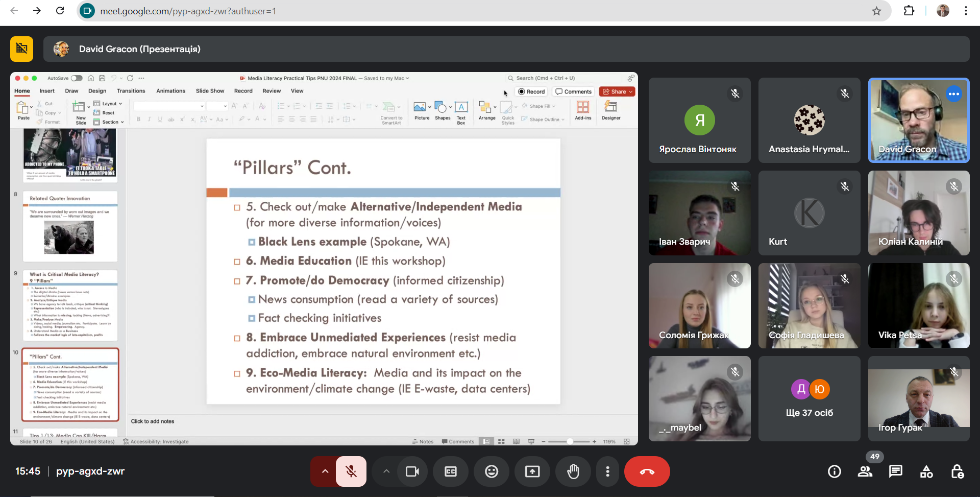Open the meeting details info icon
This screenshot has width=980, height=497.
coord(835,471)
